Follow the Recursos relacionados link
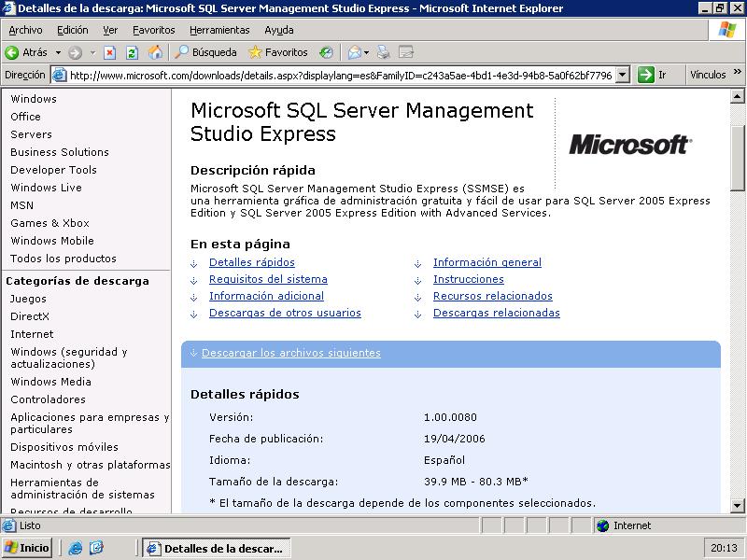 (x=493, y=296)
